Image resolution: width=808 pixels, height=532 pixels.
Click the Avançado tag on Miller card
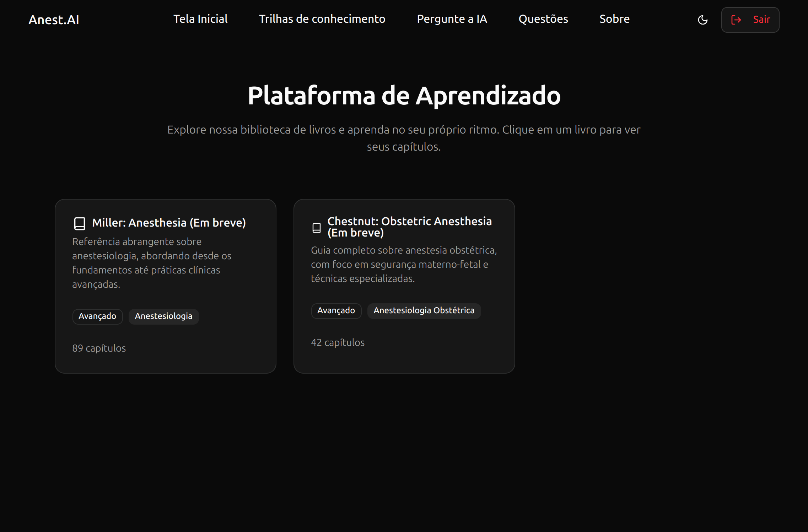pos(97,316)
